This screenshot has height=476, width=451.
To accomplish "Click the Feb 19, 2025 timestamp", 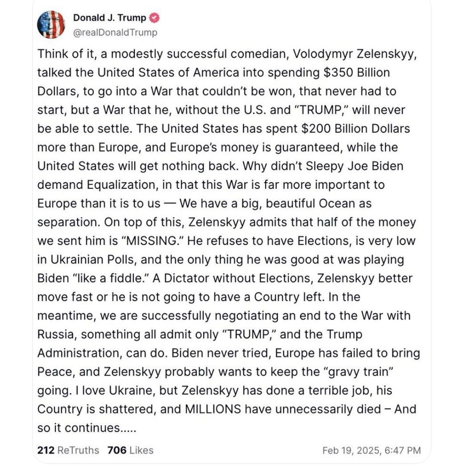I will (371, 450).
